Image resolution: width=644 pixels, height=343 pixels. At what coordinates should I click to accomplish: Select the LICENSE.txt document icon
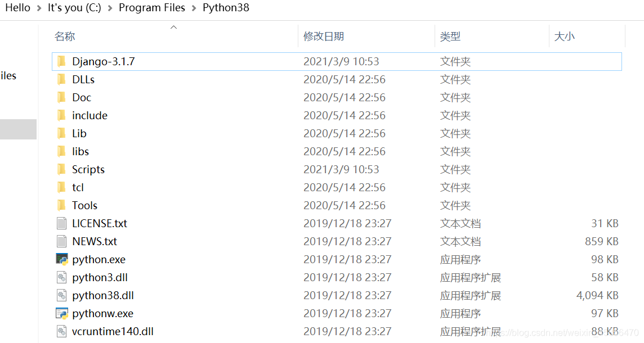click(61, 224)
